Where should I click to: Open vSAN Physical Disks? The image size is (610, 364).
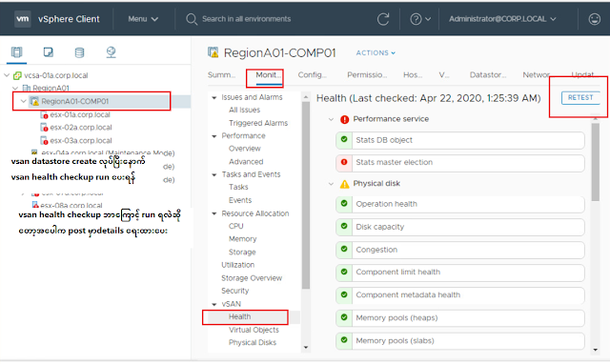252,343
